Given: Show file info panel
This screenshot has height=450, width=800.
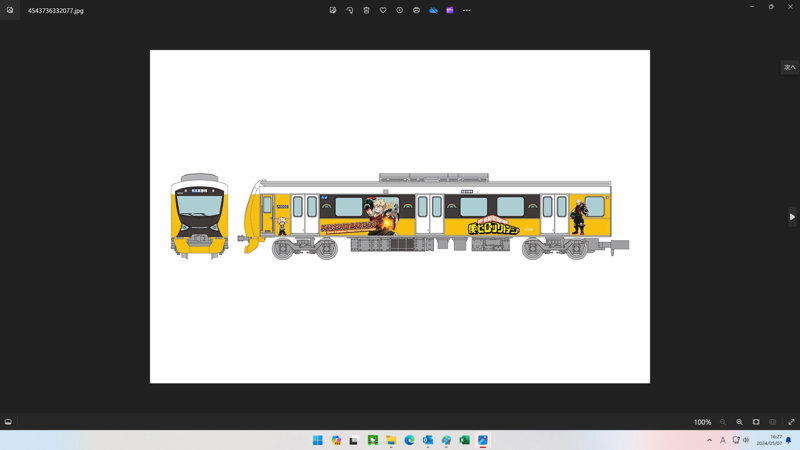Looking at the screenshot, I should click(400, 10).
